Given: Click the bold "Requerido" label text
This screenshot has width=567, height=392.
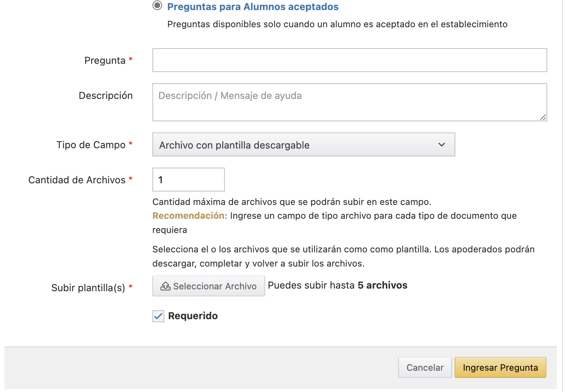Looking at the screenshot, I should coord(193,316).
